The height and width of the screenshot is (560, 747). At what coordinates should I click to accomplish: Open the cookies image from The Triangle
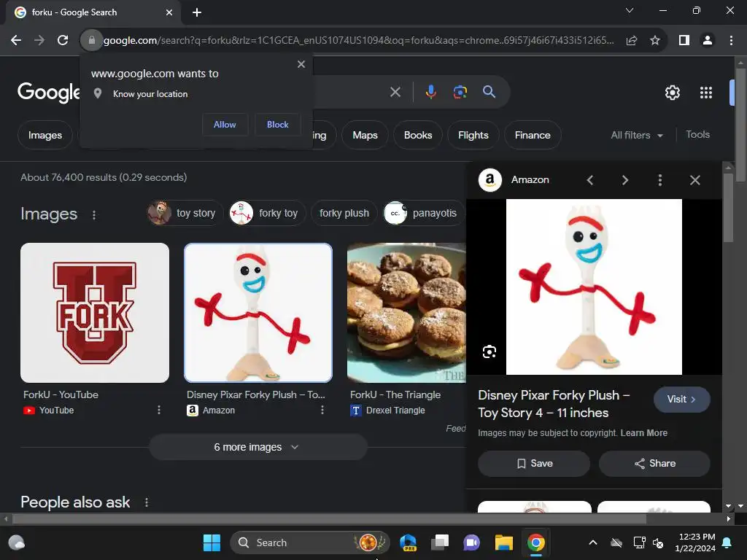pyautogui.click(x=406, y=313)
